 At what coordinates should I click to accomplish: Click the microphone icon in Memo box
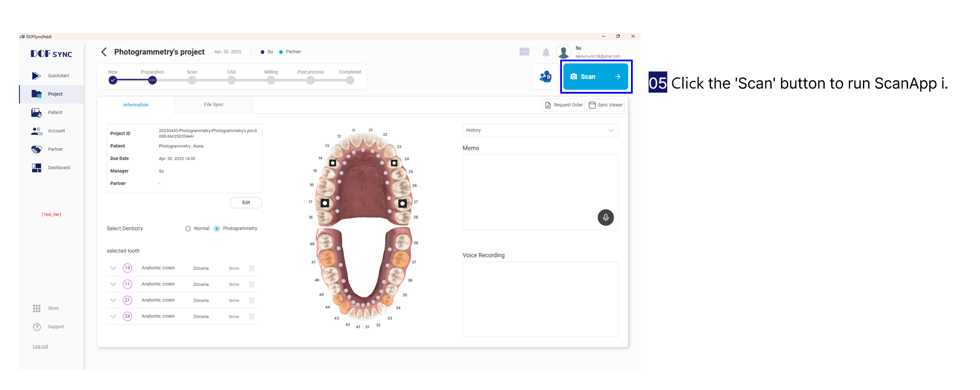point(605,217)
